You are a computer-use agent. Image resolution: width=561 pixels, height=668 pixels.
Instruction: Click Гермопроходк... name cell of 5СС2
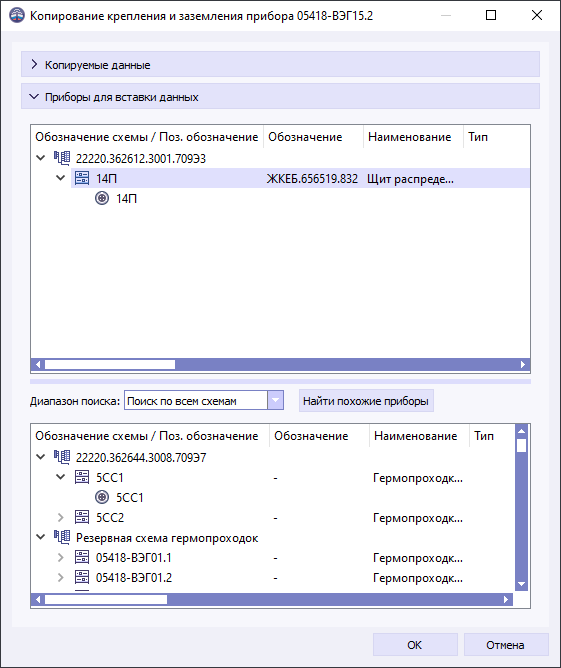point(418,518)
